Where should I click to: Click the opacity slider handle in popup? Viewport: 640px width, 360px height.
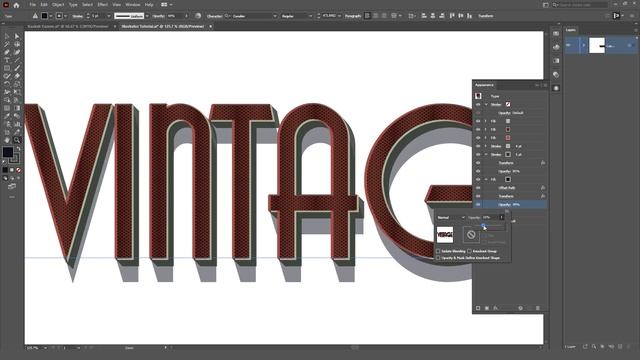(x=484, y=225)
